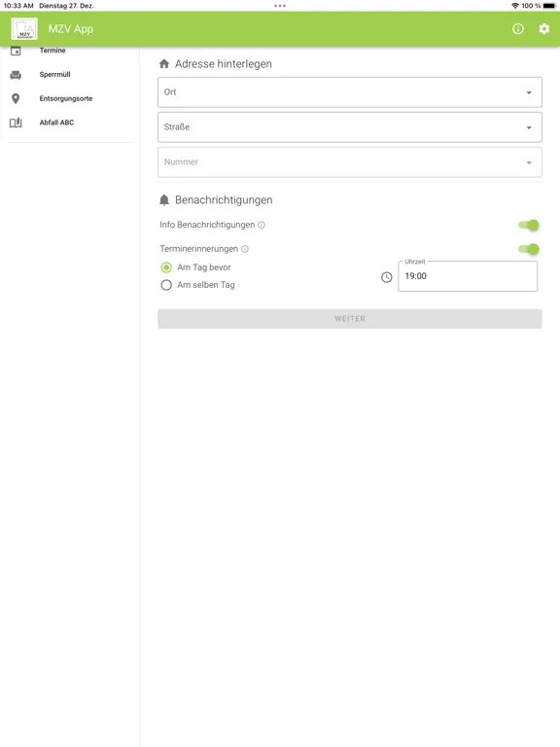Viewport: 560px width, 747px height.
Task: Click the Uhrzeit time field showing 19:00
Action: [468, 276]
